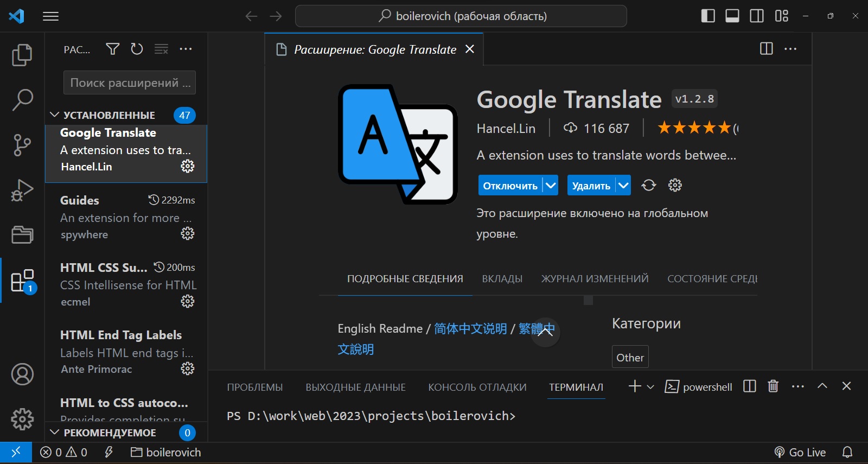Toggle primary side bar visibility
This screenshot has width=868, height=464.
coord(708,16)
